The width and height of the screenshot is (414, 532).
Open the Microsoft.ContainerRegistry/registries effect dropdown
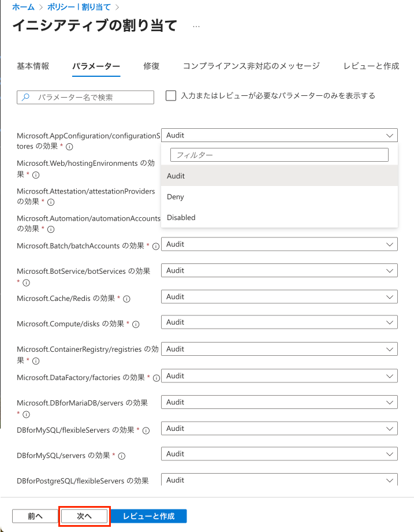click(279, 349)
